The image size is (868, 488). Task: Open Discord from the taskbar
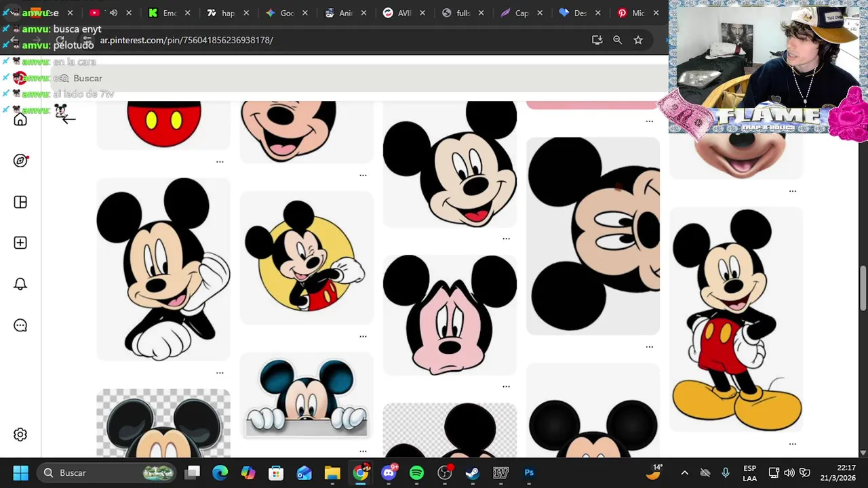[389, 472]
